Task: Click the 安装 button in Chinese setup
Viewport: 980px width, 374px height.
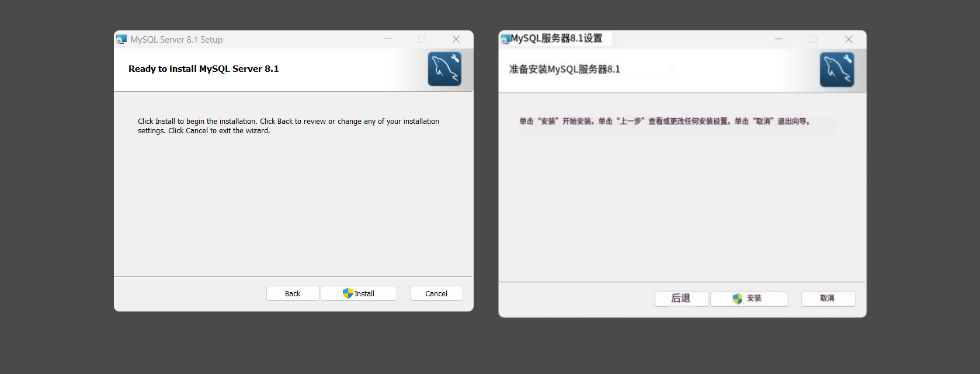Action: (749, 298)
